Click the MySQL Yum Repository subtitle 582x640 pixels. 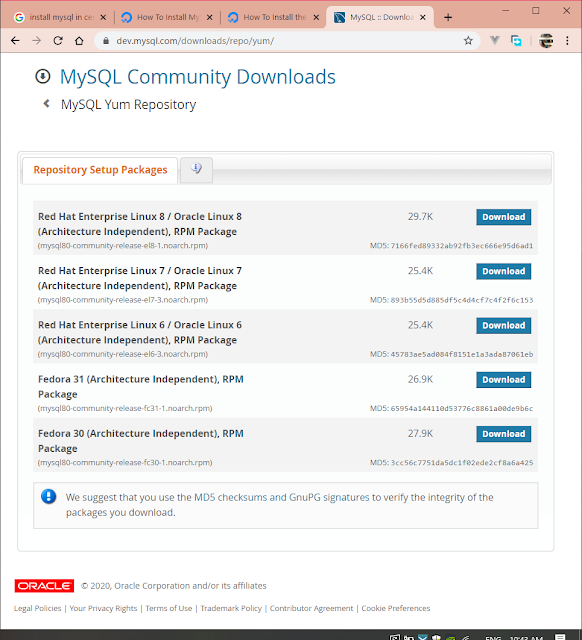tap(129, 105)
